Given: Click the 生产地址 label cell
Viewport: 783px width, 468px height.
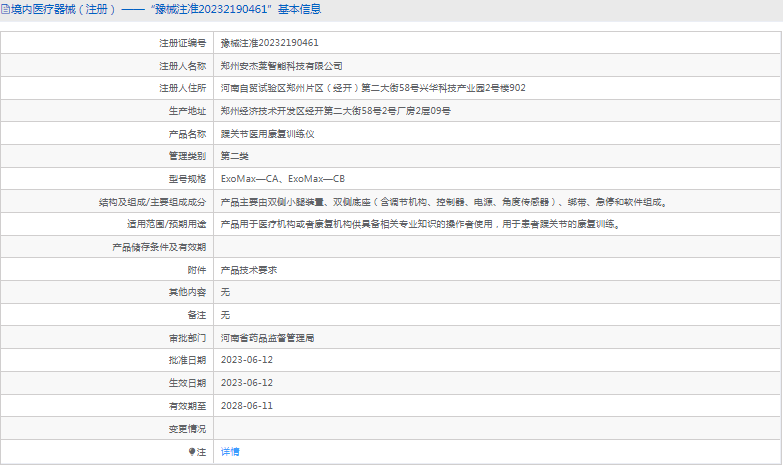Looking at the screenshot, I should click(107, 111).
